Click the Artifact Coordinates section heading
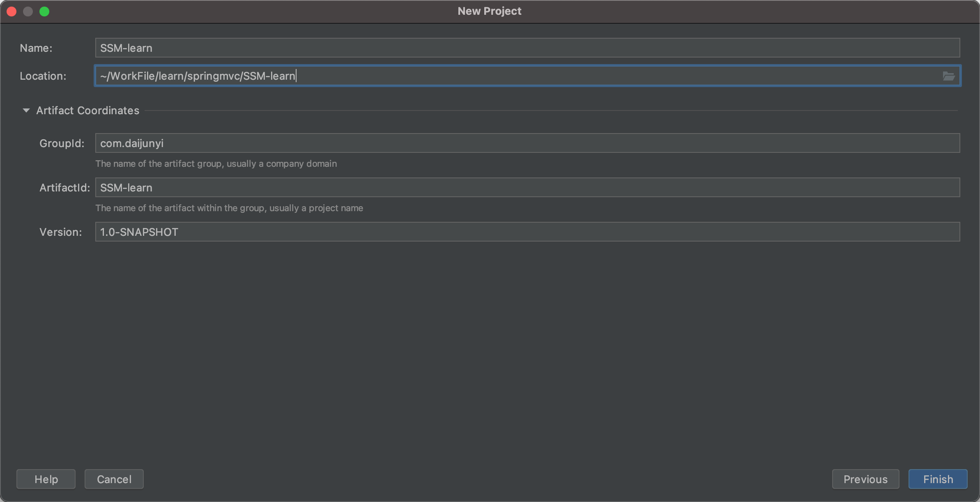Screen dimensions: 980x502 point(87,111)
